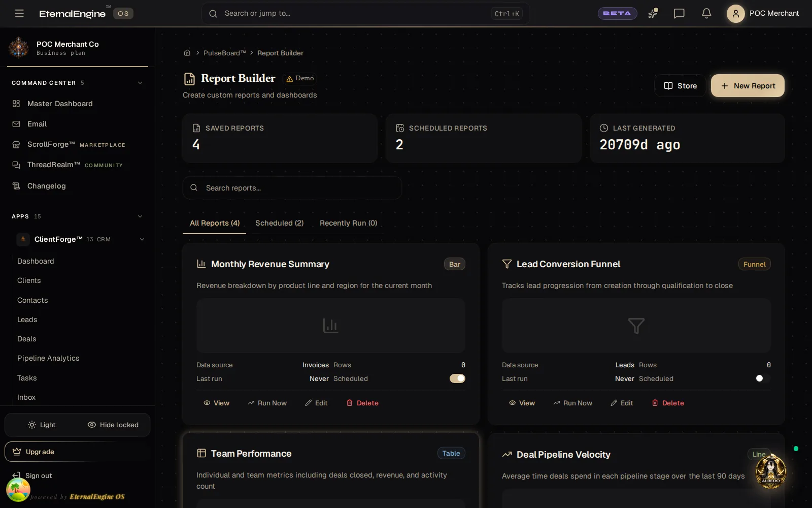Run Now for Lead Conversion Funnel
Viewport: 812px width, 508px height.
click(x=572, y=403)
